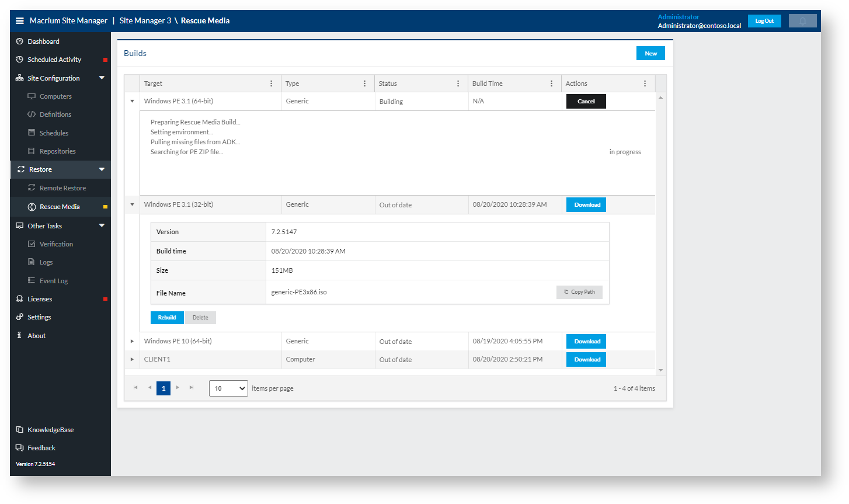Go to the next page arrow
This screenshot has width=849, height=504.
click(x=178, y=388)
